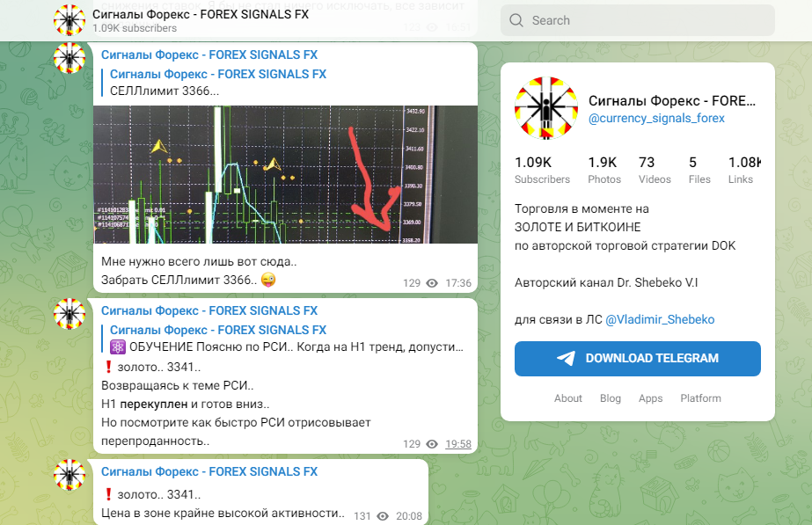Click the purple atom emoji before ОБУЧЕНИЕ
The width and height of the screenshot is (812, 525).
pyautogui.click(x=118, y=346)
